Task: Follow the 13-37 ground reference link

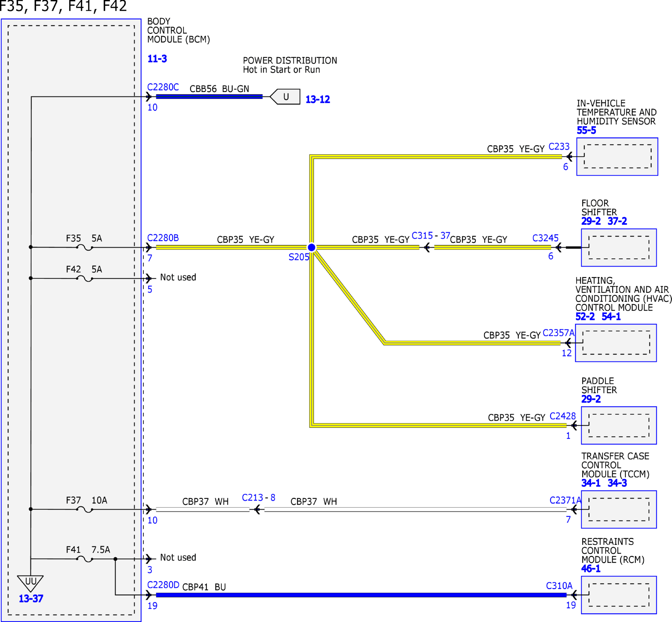Action: click(31, 598)
